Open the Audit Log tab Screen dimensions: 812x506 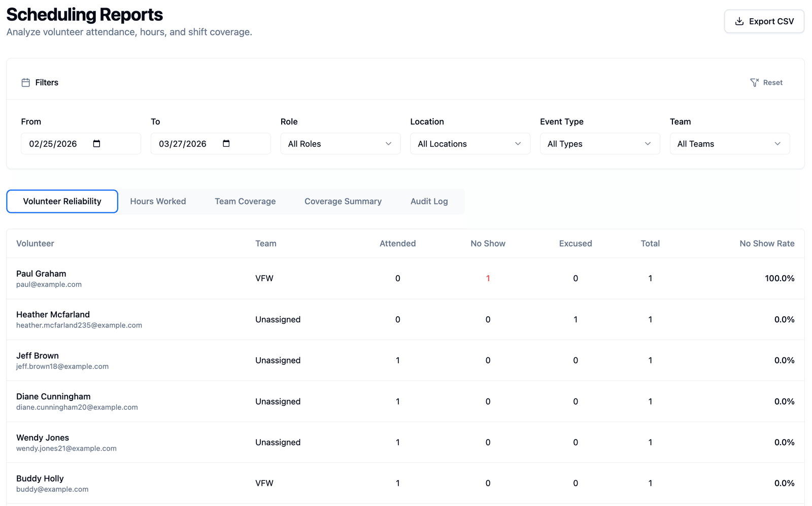click(429, 201)
